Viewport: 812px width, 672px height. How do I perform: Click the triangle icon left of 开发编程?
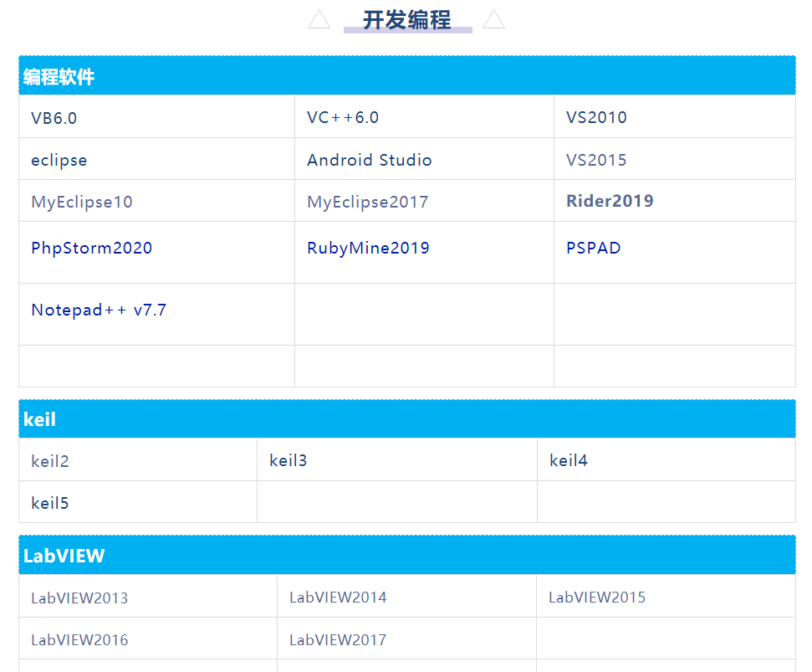pos(319,19)
